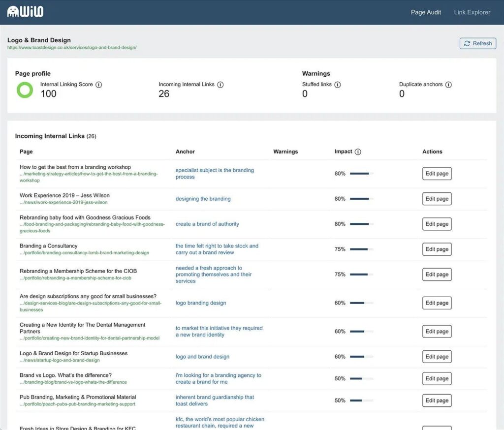Image resolution: width=504 pixels, height=430 pixels.
Task: Edit page for Startup Businesses row
Action: click(437, 356)
